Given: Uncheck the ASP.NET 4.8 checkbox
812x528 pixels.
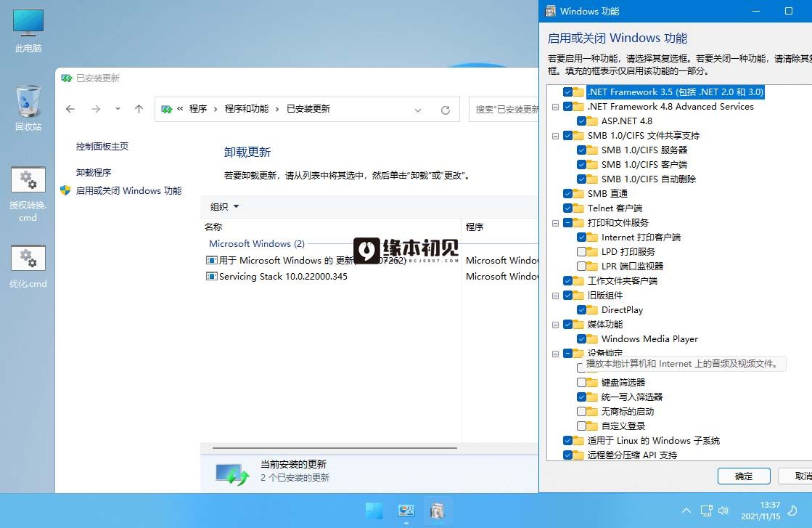Looking at the screenshot, I should (x=581, y=121).
